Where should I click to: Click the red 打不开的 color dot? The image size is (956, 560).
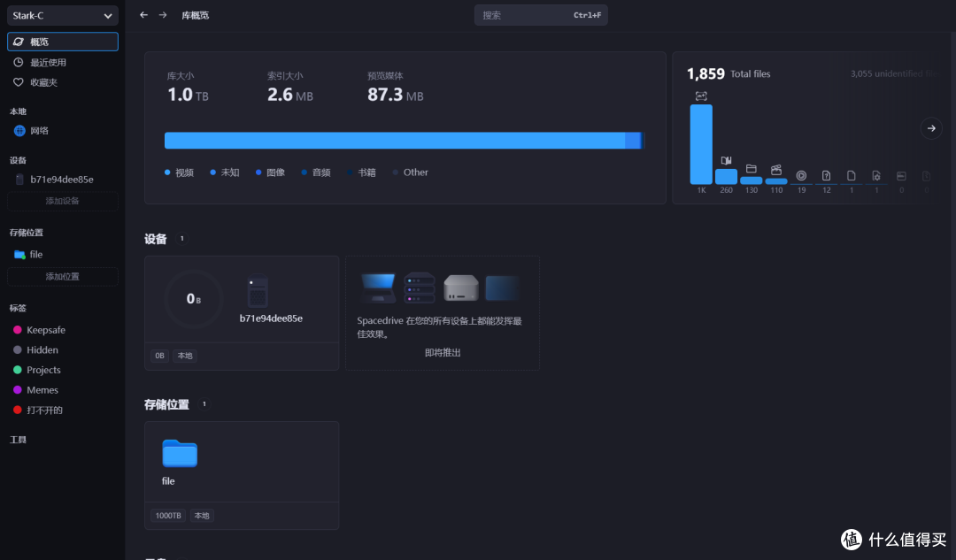[18, 410]
